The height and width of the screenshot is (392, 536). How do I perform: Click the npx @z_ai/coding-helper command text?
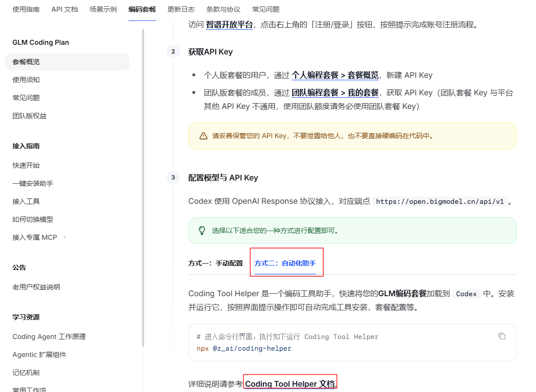[244, 348]
